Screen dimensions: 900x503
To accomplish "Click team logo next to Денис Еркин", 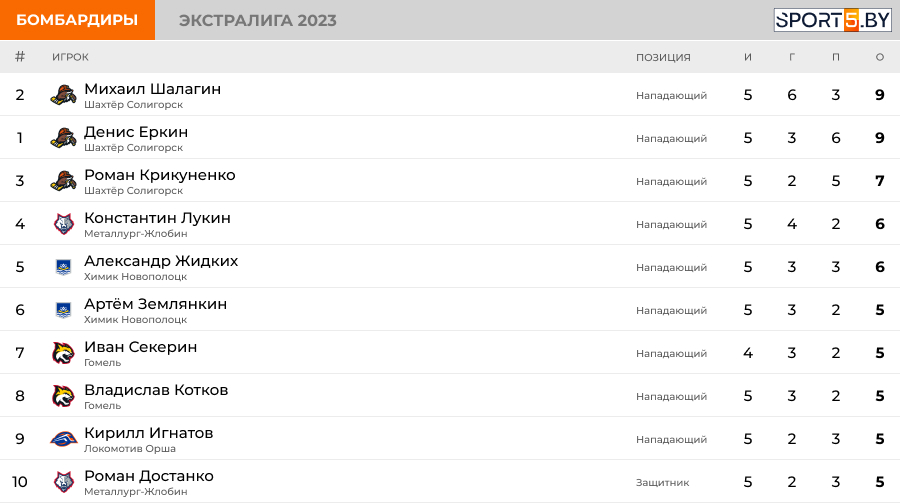I will pyautogui.click(x=63, y=138).
